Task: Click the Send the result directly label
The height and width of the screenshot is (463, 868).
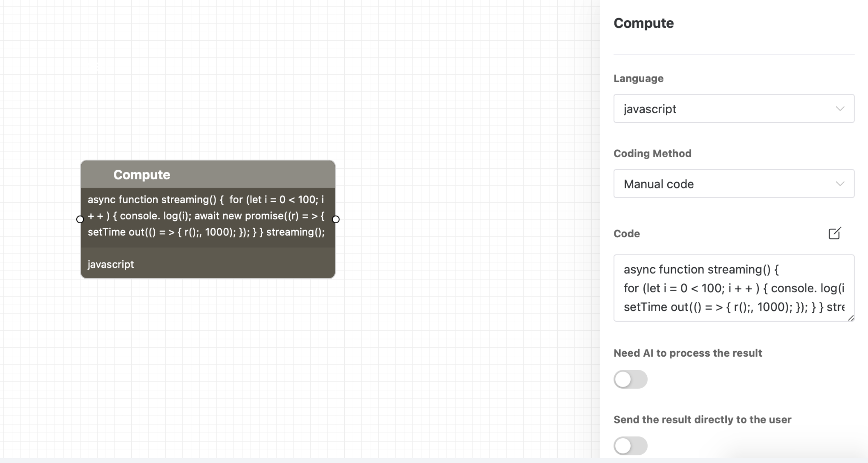Action: click(702, 420)
